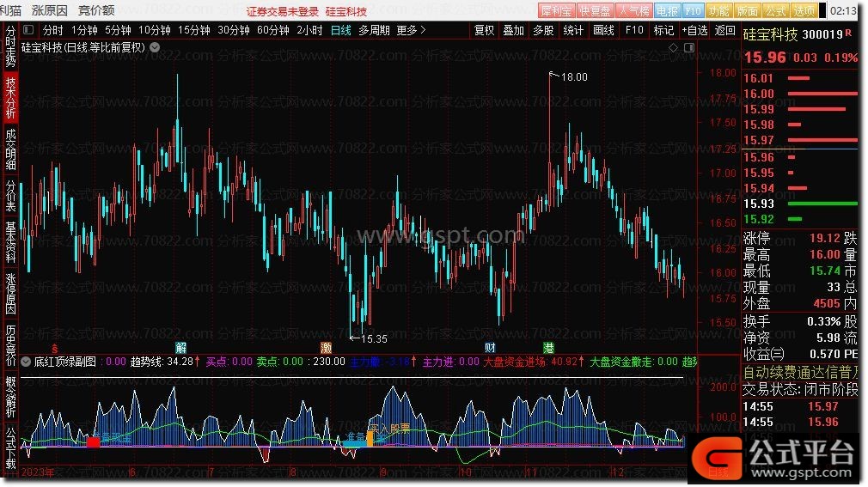Click the 返回 back button
This screenshot has height=487, width=868.
pos(724,30)
